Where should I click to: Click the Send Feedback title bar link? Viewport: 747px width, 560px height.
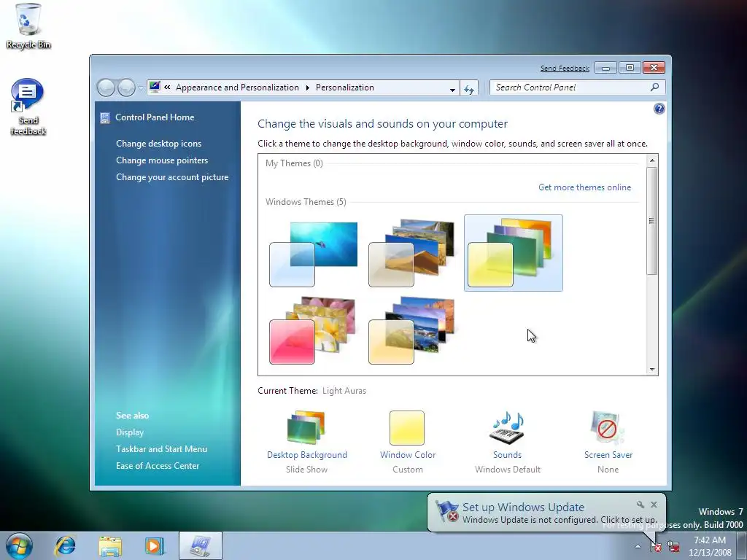[565, 68]
